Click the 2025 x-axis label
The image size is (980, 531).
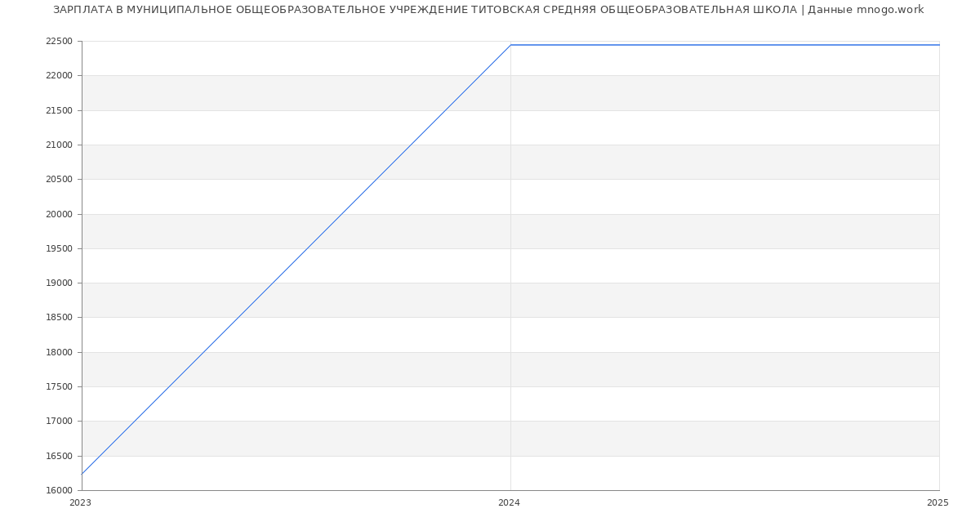tap(938, 503)
